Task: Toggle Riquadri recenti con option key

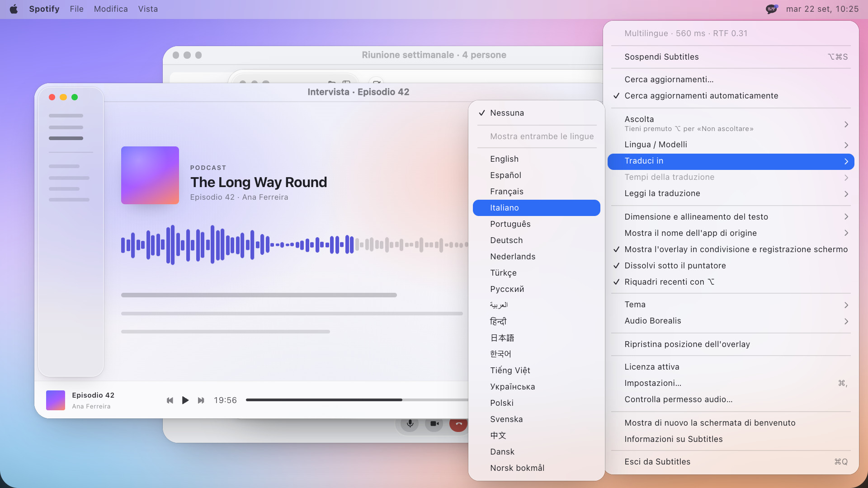Action: coord(731,282)
